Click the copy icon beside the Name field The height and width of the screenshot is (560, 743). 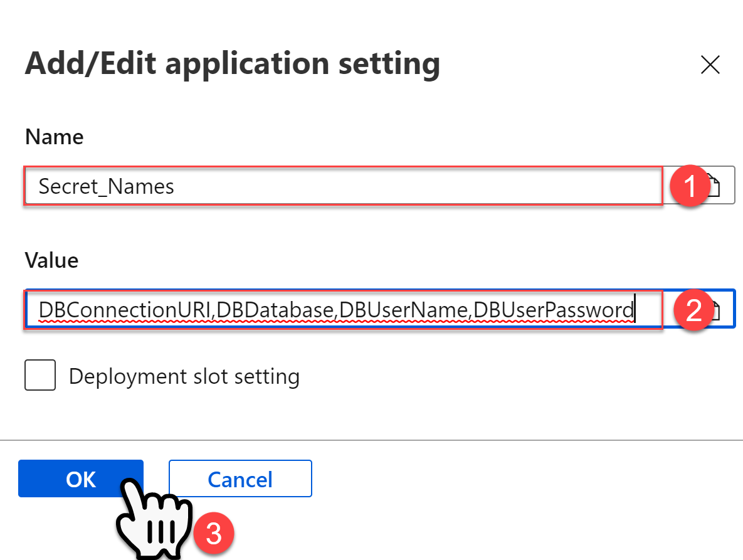coord(715,185)
